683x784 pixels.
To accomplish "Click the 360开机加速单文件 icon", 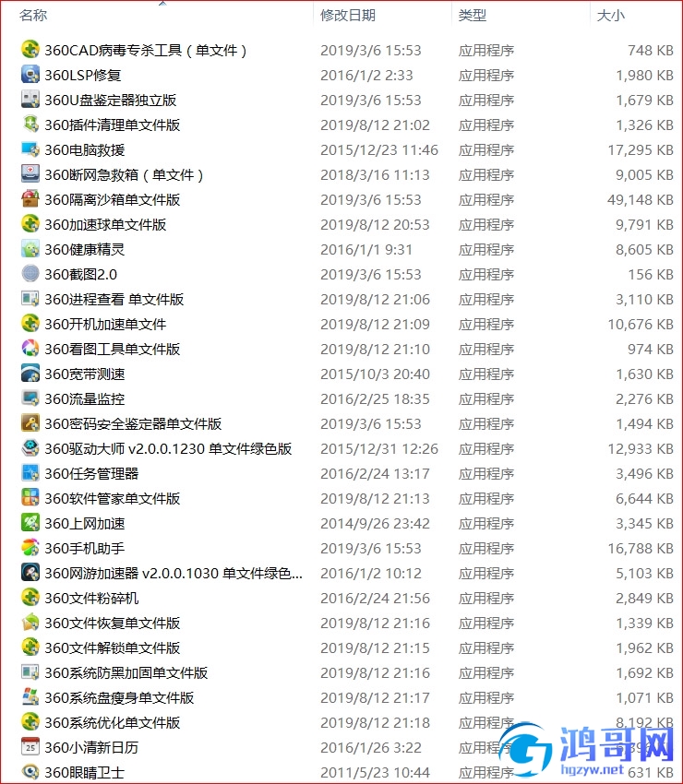I will pos(30,324).
